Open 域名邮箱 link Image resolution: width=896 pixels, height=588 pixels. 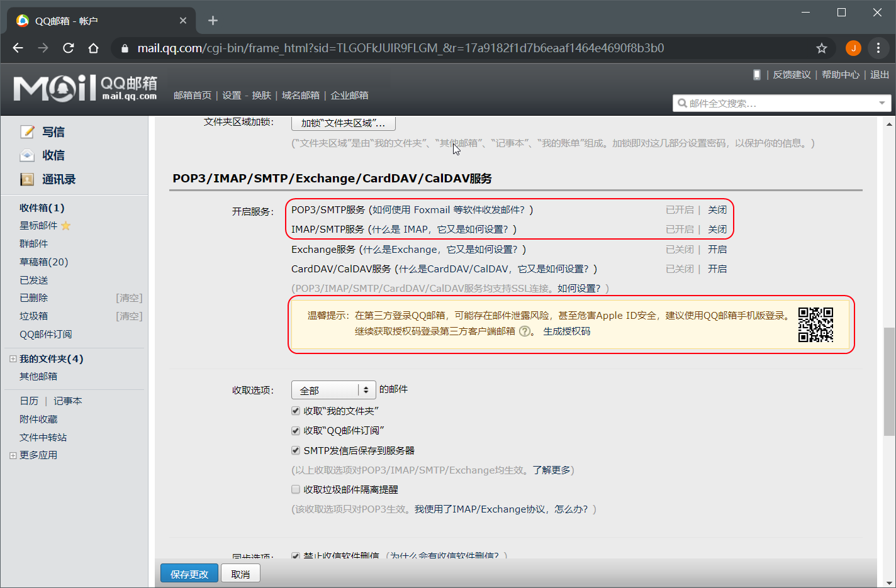[x=301, y=96]
